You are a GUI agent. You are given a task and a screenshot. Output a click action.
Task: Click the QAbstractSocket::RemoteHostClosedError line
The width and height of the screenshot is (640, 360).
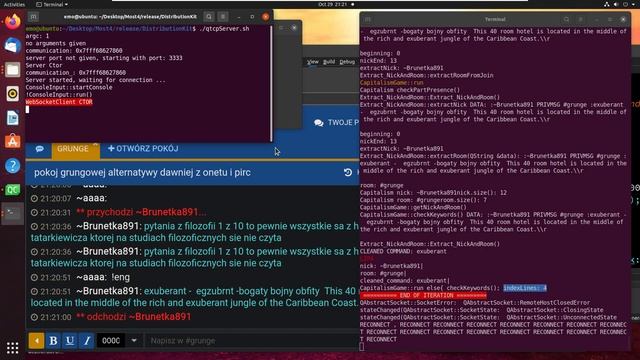(475, 303)
